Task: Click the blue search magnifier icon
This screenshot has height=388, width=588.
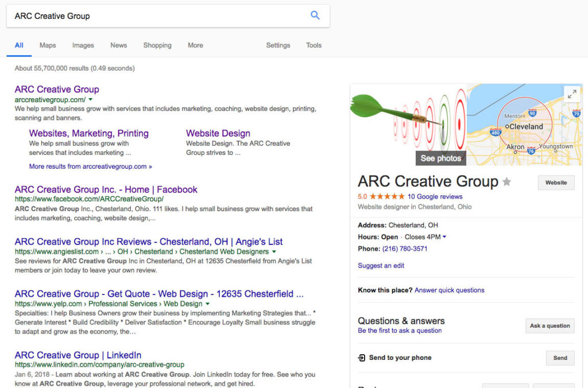Action: [315, 15]
